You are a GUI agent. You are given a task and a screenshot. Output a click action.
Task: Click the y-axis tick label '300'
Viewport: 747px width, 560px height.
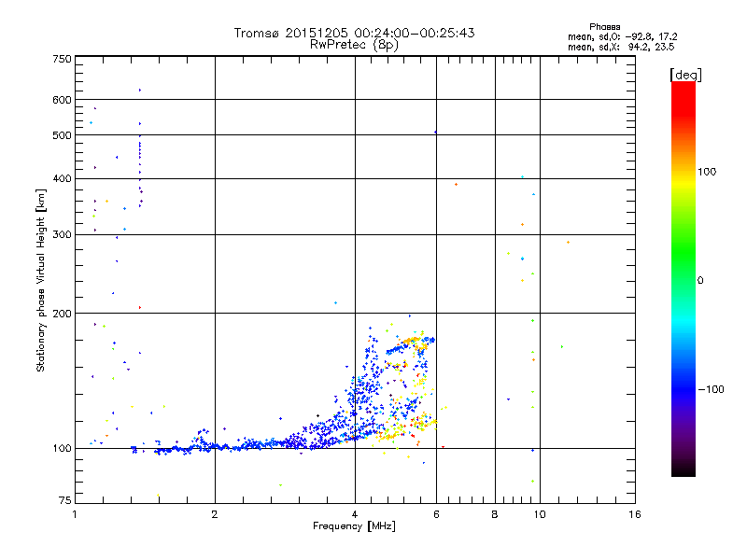click(62, 235)
